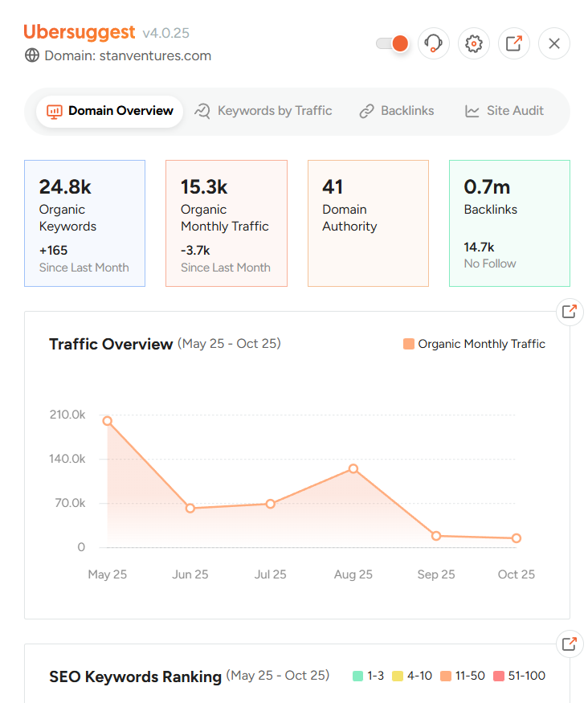Viewport: 588px width, 703px height.
Task: Switch to Keywords by Traffic tab
Action: [263, 111]
